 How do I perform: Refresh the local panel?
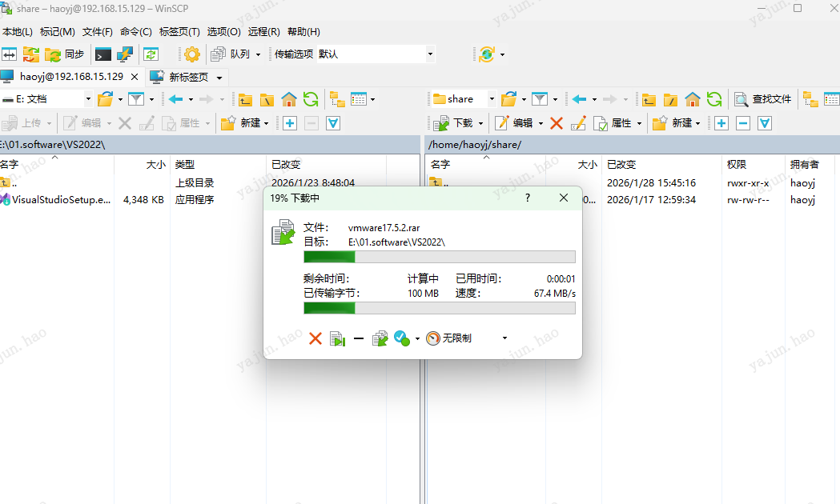311,99
